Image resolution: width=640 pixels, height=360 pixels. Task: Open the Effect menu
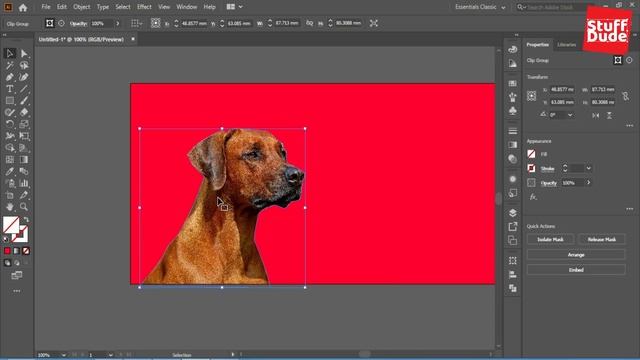144,7
